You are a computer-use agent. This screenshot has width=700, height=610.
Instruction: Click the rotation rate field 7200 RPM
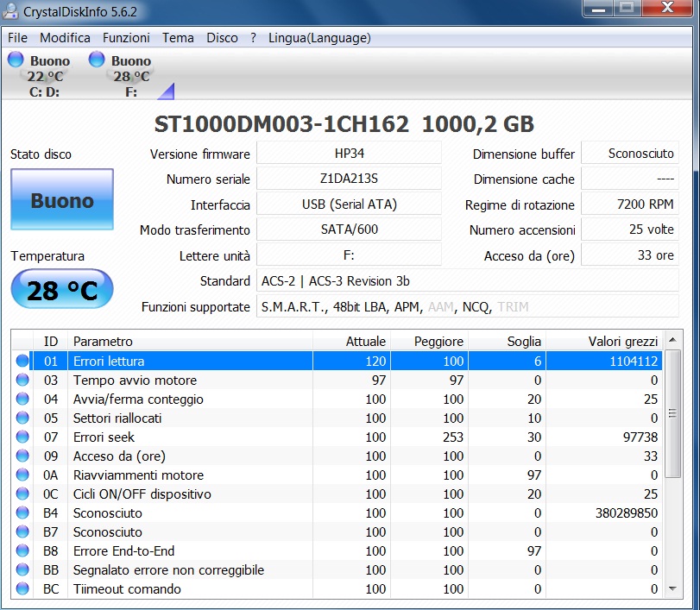click(x=630, y=204)
